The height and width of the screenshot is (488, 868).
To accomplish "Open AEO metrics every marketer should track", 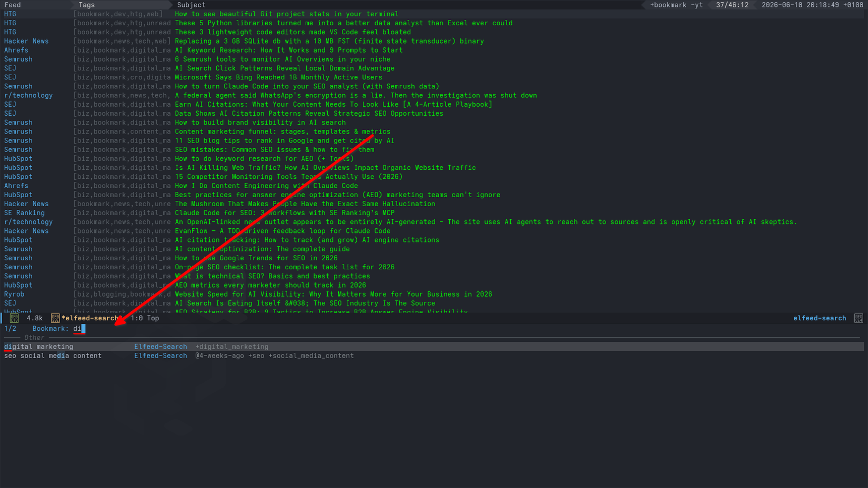I will [270, 286].
